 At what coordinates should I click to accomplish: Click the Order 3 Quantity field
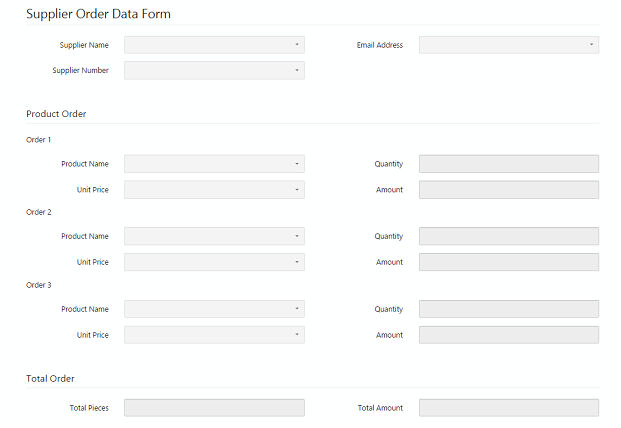[x=509, y=309]
